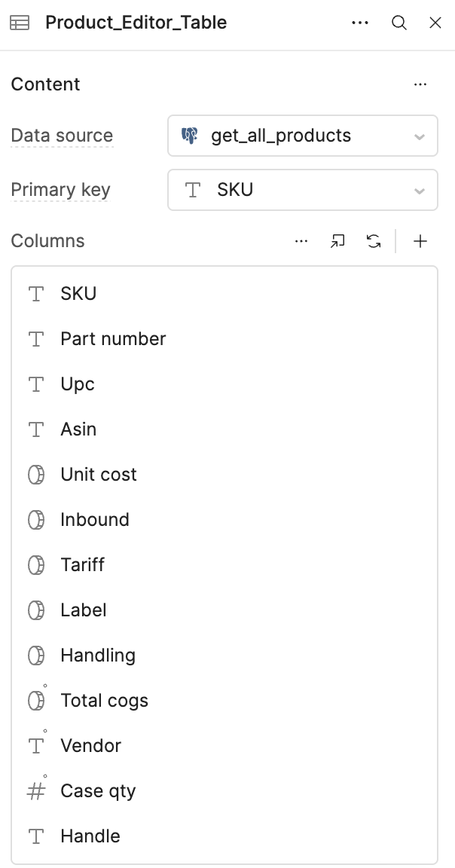Click the pop-out columns editor icon

click(x=337, y=241)
